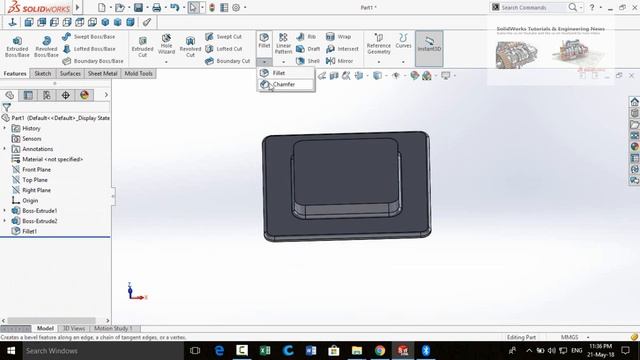The height and width of the screenshot is (360, 640).
Task: Open Google Chrome from the taskbar
Action: point(380,351)
